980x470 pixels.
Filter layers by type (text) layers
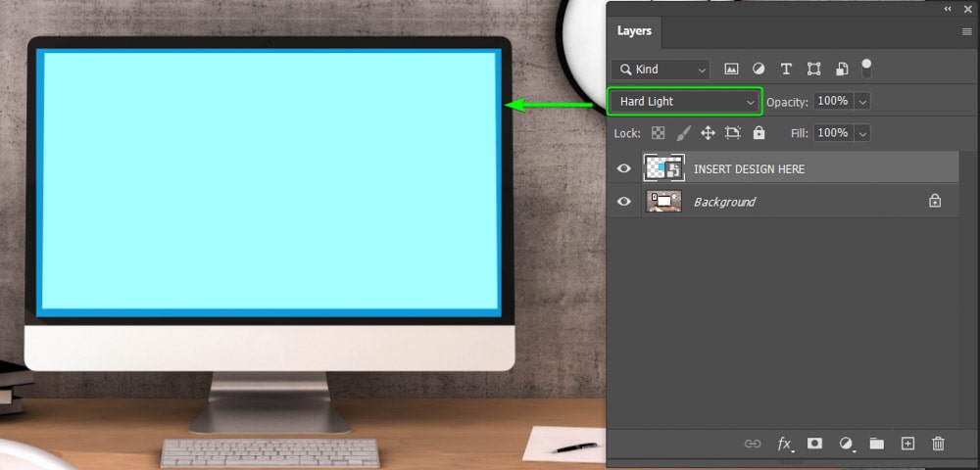point(786,70)
